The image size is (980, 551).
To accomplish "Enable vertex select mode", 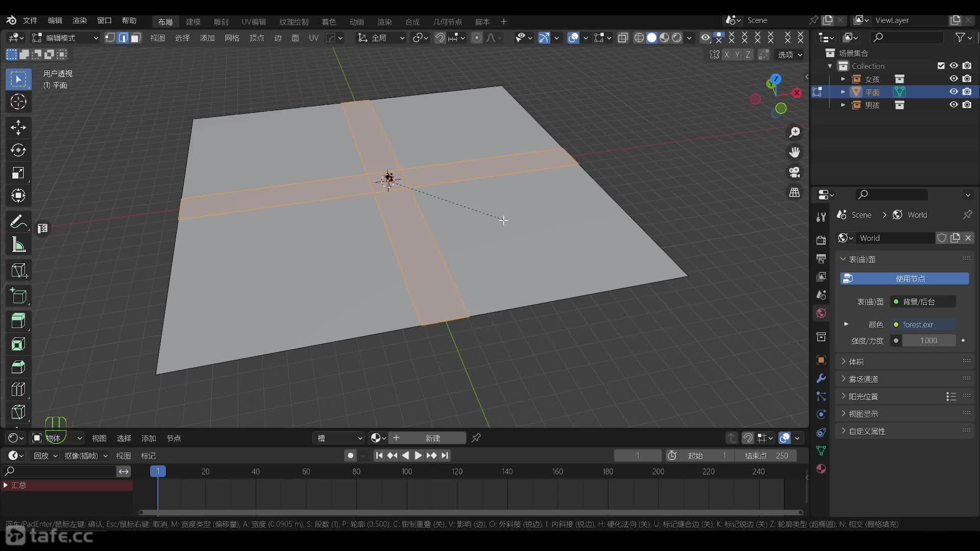I will tap(110, 38).
